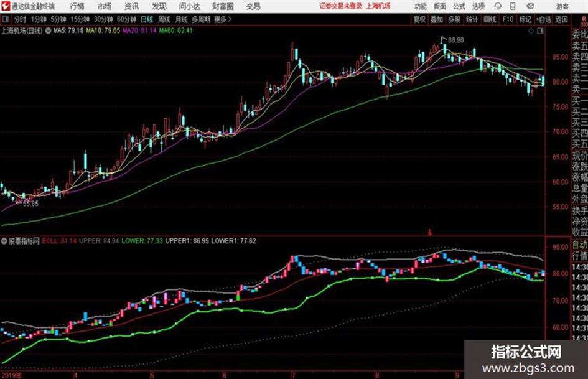
Task: Click the 现价 row in side panel
Action: [x=580, y=156]
